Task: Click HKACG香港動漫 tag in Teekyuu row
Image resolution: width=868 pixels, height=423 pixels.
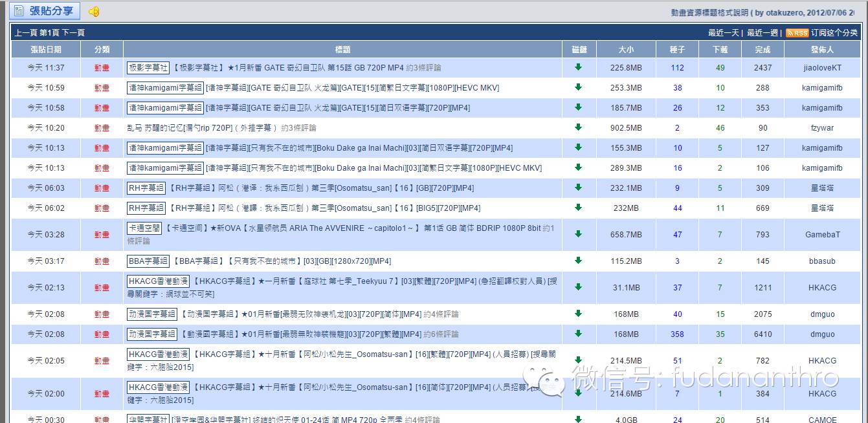Action: [158, 281]
